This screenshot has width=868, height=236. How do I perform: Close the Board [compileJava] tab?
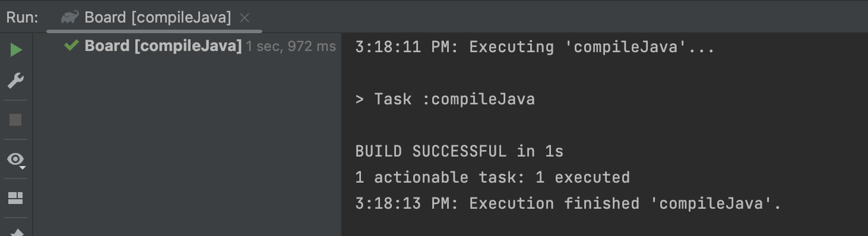point(245,18)
